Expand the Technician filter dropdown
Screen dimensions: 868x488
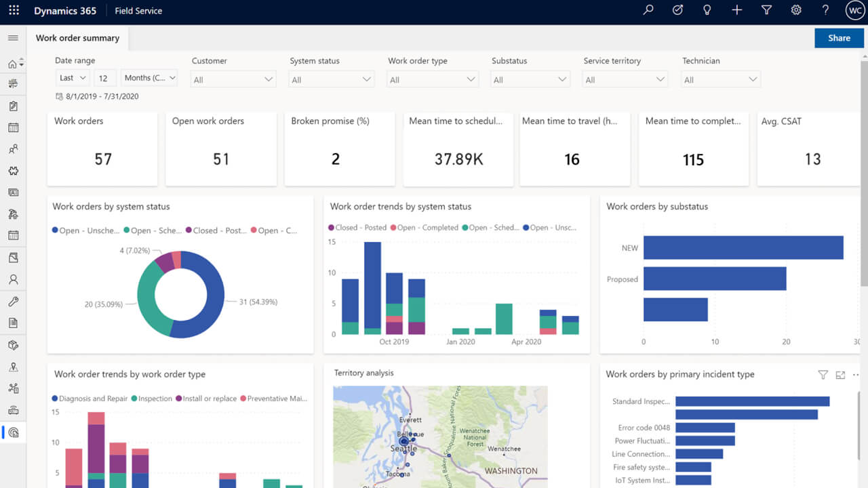(x=720, y=79)
